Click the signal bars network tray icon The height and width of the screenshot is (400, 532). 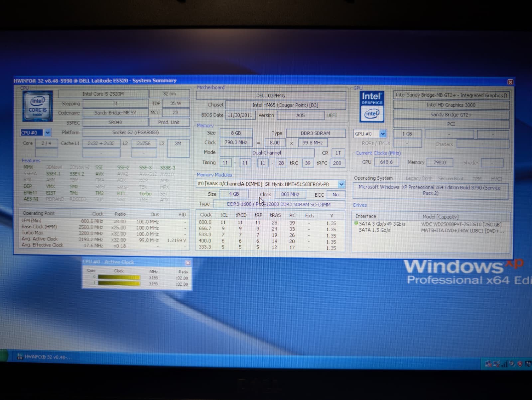coord(504,364)
